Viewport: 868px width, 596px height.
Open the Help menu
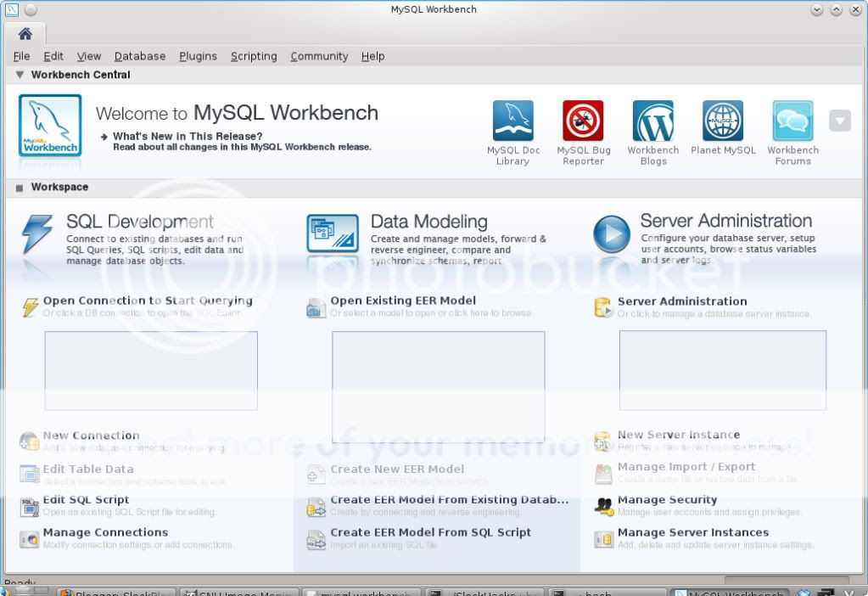pos(372,56)
